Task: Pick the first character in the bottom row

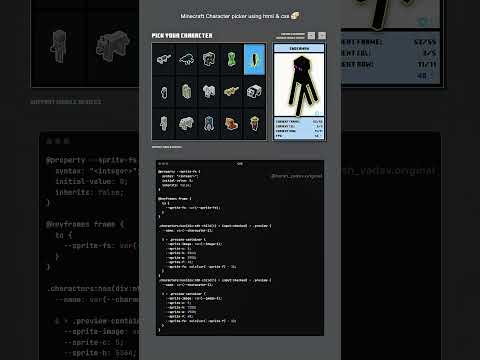Action: [x=164, y=124]
